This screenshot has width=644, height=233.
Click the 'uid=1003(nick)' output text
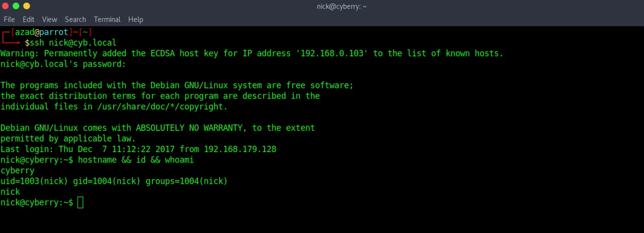point(34,181)
